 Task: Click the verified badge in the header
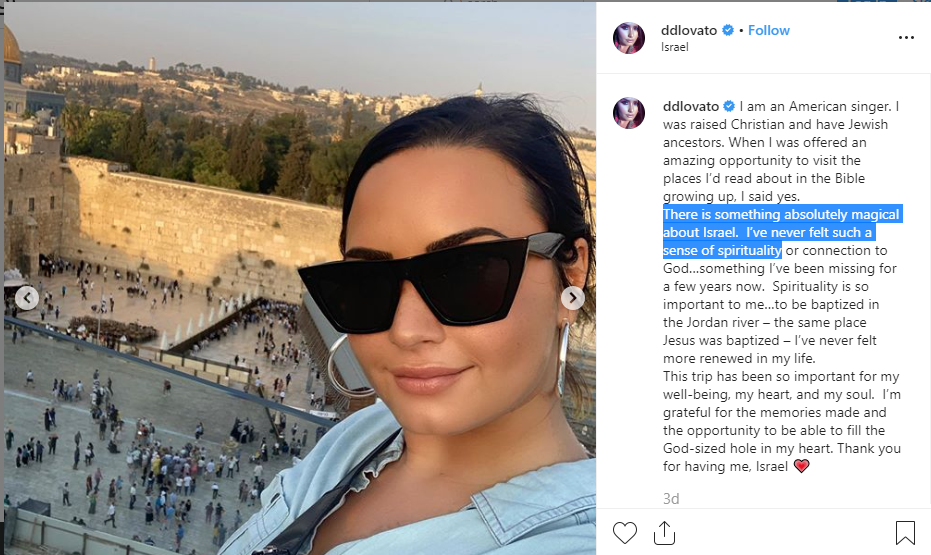pyautogui.click(x=728, y=30)
